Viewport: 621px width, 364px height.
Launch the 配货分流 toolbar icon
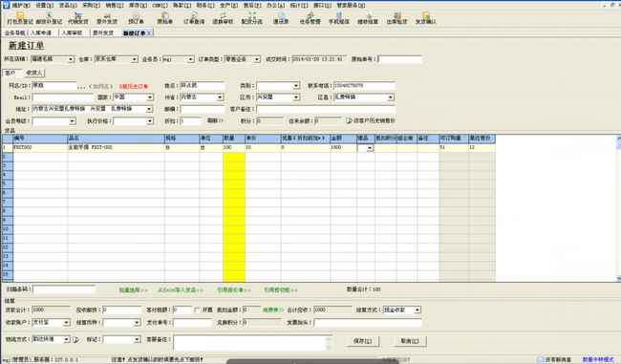click(252, 18)
